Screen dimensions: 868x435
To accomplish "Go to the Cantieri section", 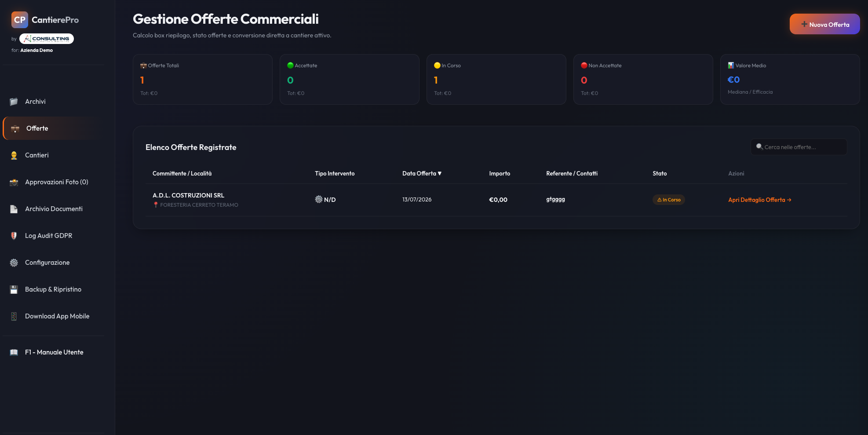I will (x=54, y=155).
